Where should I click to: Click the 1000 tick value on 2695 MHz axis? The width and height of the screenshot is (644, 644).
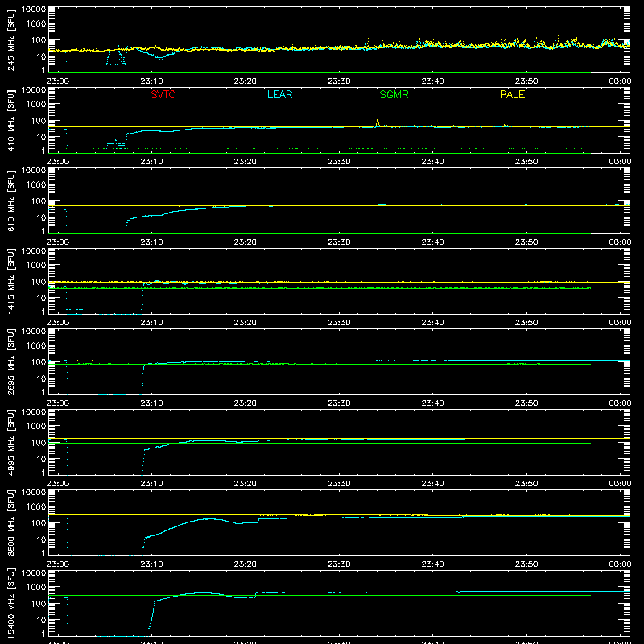point(36,346)
